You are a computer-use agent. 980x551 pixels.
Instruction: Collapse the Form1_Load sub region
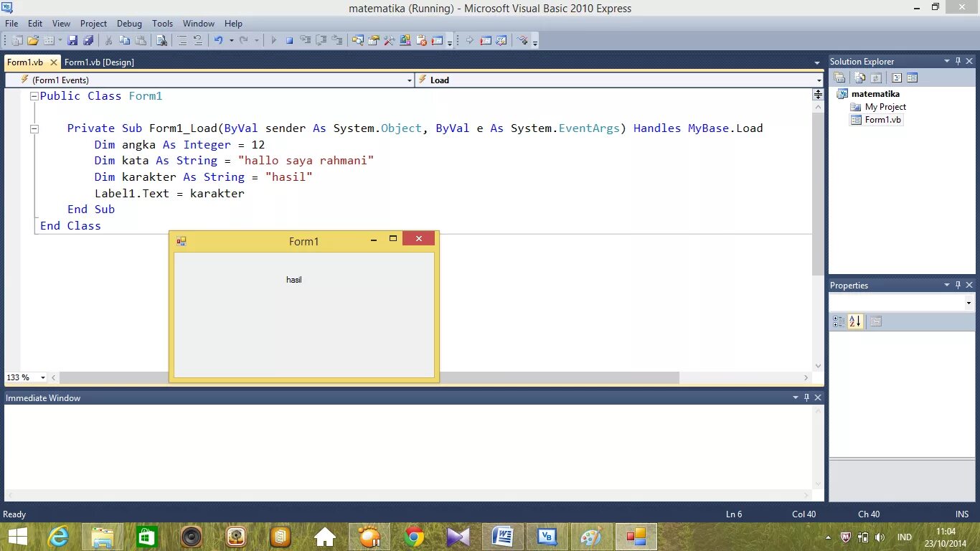click(x=34, y=128)
